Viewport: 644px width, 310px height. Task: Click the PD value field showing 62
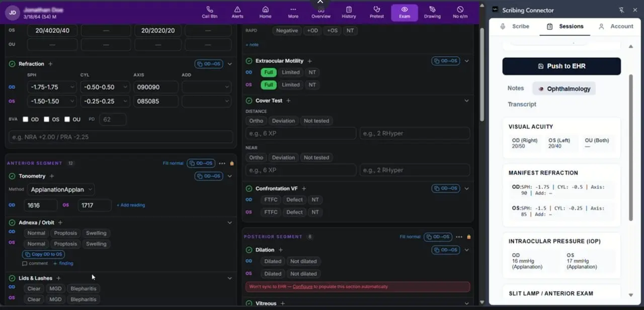pos(113,120)
